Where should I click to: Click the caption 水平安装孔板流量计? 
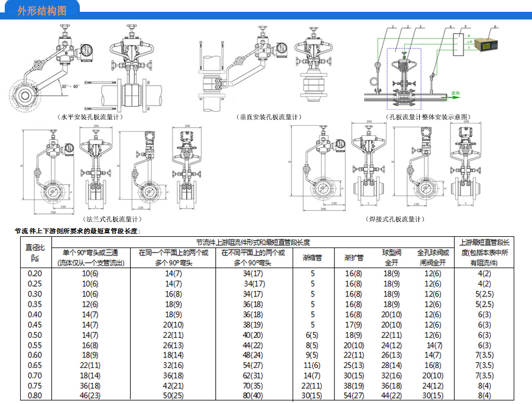[90, 118]
